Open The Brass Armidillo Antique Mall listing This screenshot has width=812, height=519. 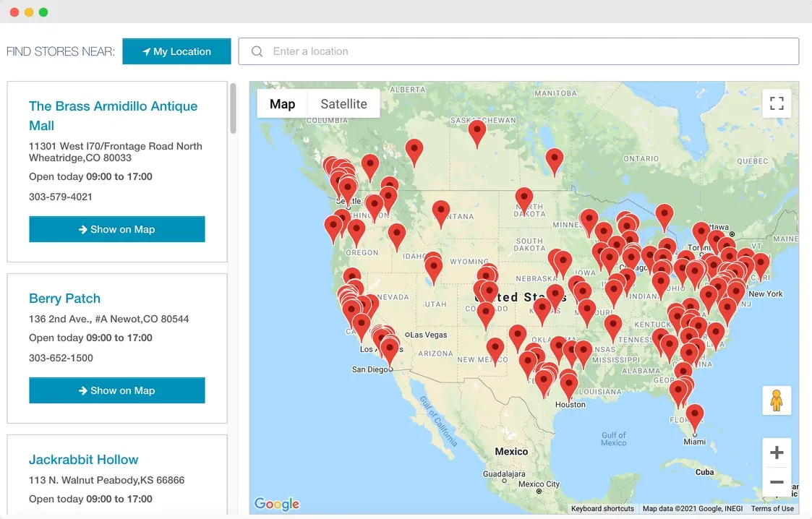113,115
